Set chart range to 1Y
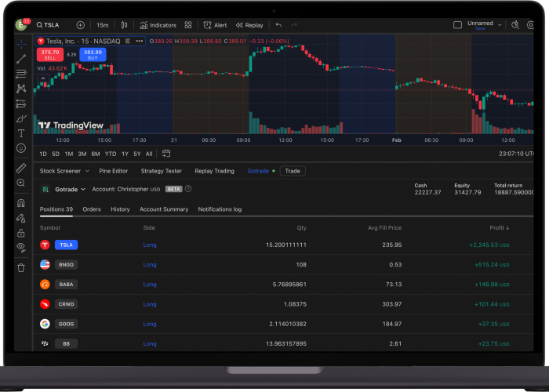 click(x=125, y=154)
